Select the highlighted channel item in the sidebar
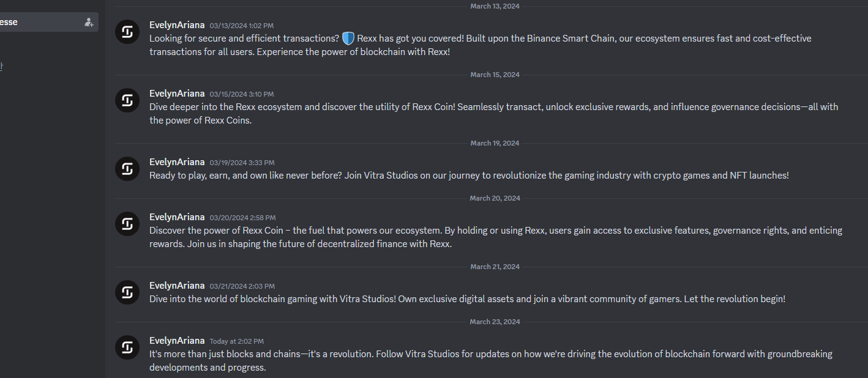868x378 pixels. click(x=49, y=22)
